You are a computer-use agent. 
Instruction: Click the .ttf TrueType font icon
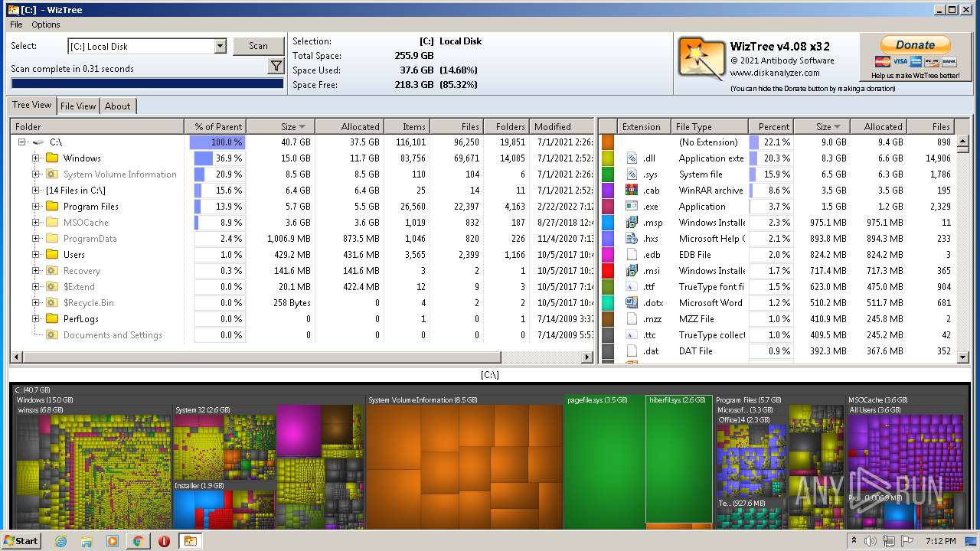(632, 287)
